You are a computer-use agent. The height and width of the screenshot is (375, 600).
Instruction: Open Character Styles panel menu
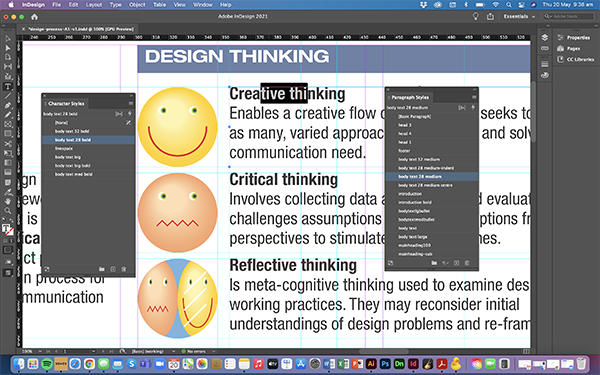(x=131, y=103)
